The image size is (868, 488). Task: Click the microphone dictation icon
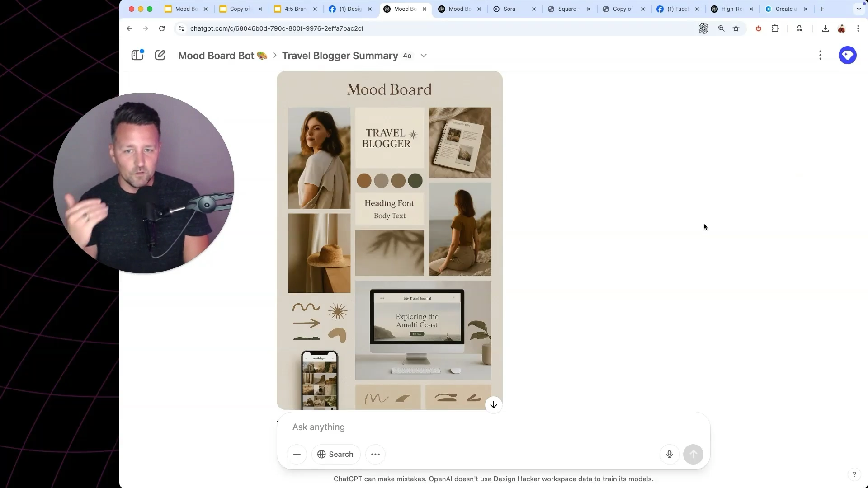(670, 454)
